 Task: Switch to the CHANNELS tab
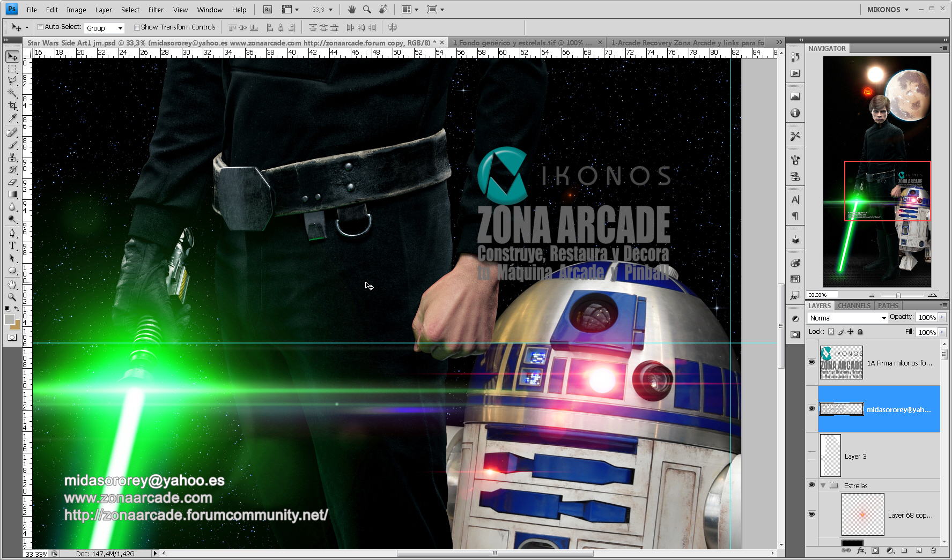click(x=854, y=305)
